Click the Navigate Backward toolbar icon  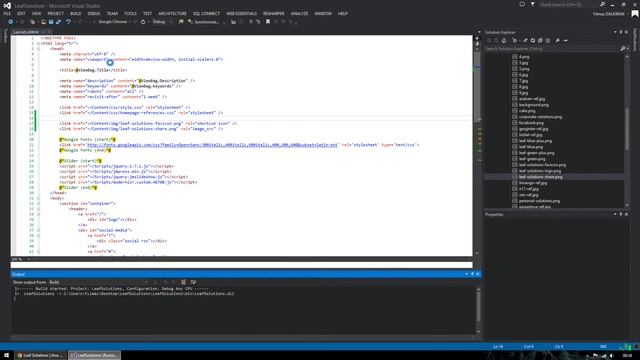coord(11,22)
